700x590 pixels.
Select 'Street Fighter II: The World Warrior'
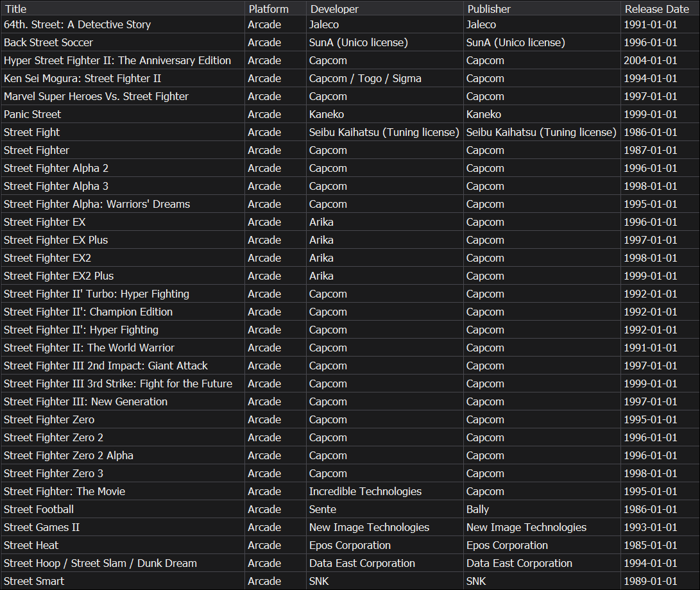click(89, 348)
